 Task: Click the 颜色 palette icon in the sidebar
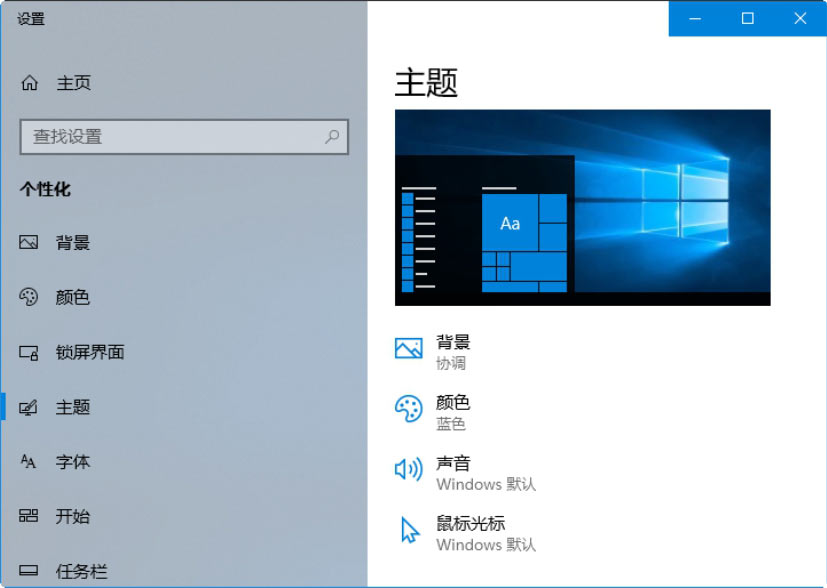click(28, 297)
